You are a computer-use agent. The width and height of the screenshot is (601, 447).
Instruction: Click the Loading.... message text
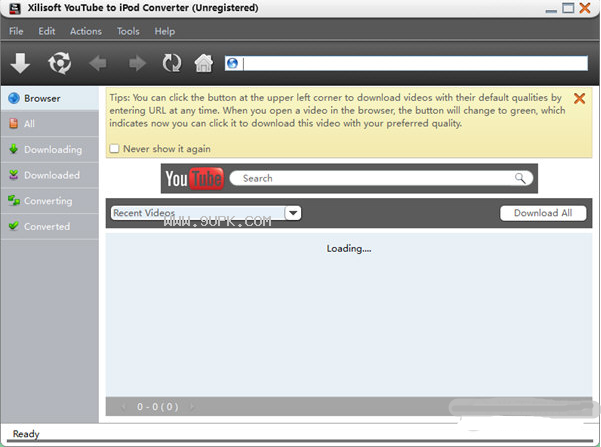point(349,248)
